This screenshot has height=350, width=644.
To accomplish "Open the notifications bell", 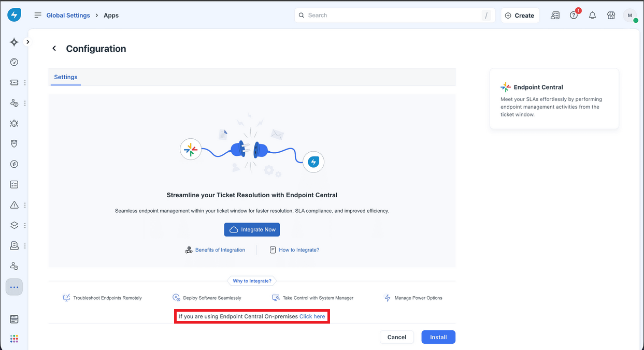I will (592, 16).
